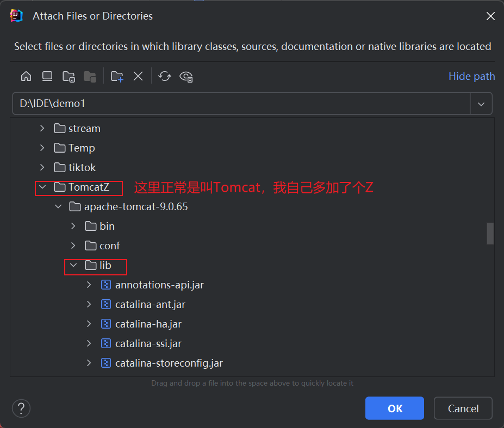Select the stream folder row
The image size is (504, 428).
[x=252, y=128]
